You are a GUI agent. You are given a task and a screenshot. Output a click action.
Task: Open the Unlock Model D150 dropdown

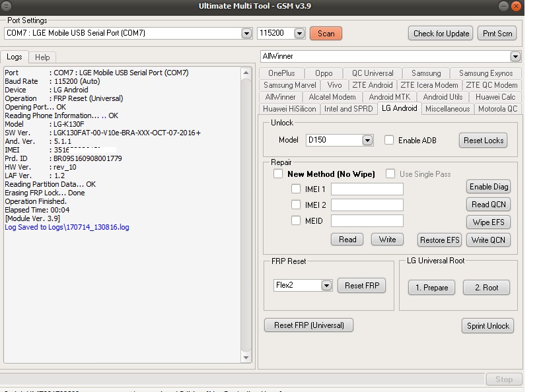(367, 141)
